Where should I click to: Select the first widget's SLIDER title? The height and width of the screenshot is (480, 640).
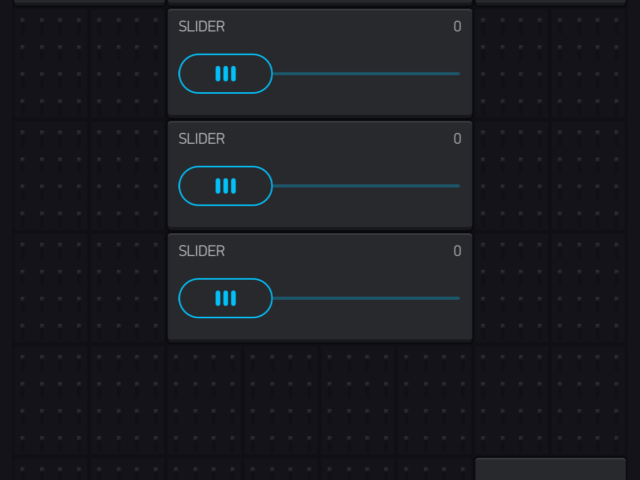202,27
